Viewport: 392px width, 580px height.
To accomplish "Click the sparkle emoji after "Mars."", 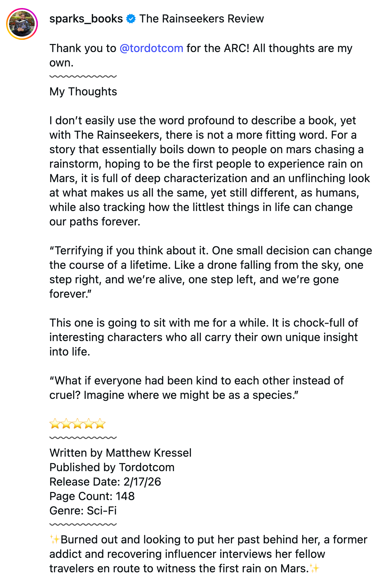I will pos(315,568).
